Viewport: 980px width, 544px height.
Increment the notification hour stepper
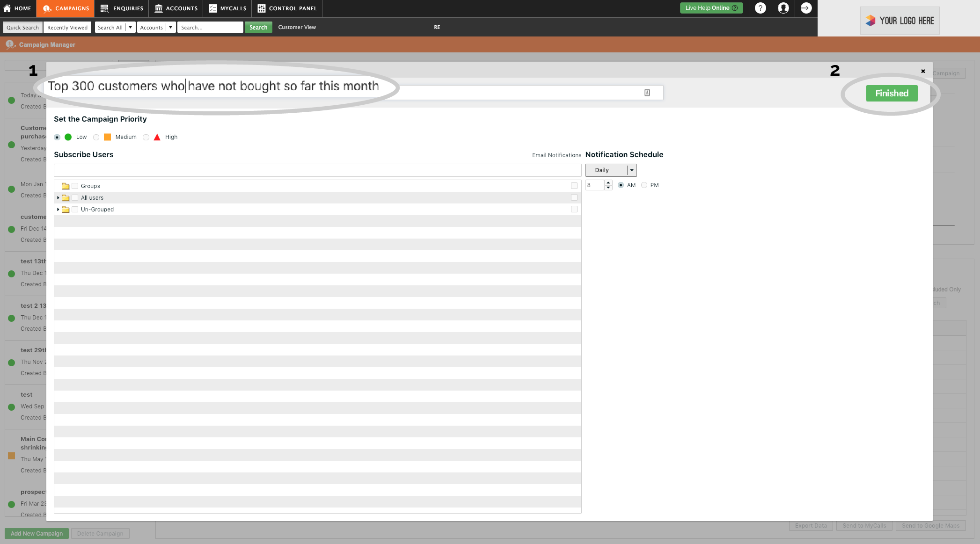607,182
